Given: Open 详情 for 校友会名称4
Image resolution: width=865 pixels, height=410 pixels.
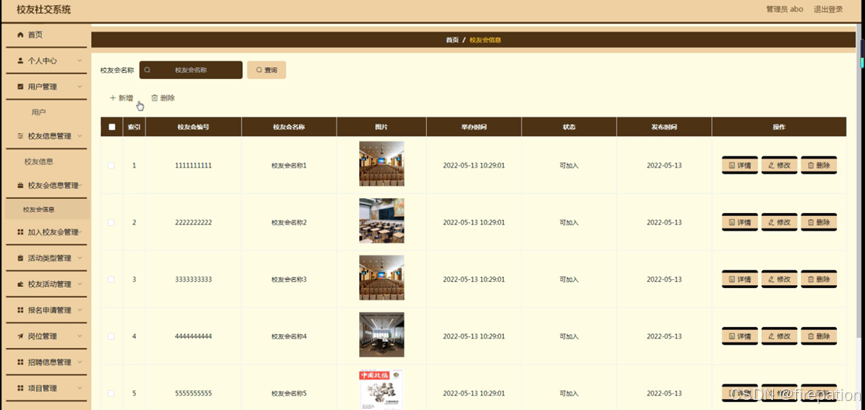Looking at the screenshot, I should click(x=740, y=336).
